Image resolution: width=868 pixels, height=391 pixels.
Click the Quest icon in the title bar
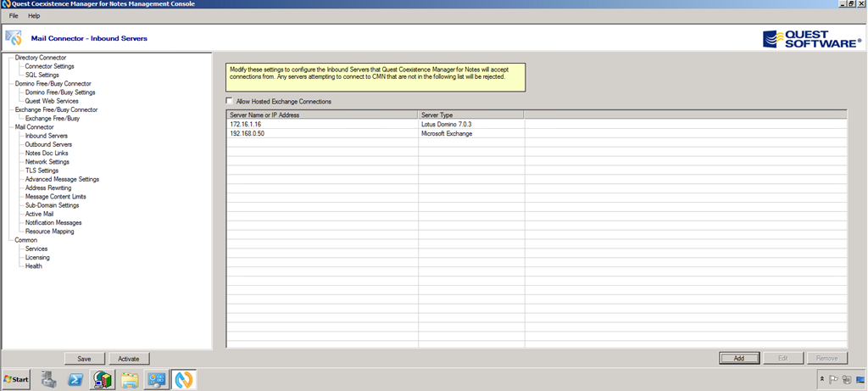point(6,4)
